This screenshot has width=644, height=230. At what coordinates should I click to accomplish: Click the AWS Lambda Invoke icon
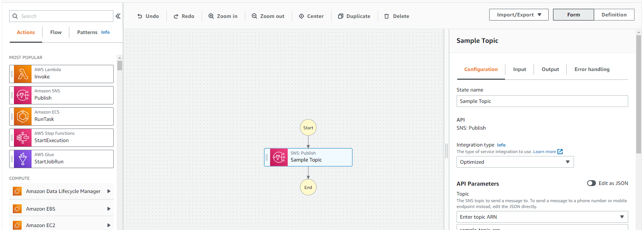pyautogui.click(x=23, y=74)
